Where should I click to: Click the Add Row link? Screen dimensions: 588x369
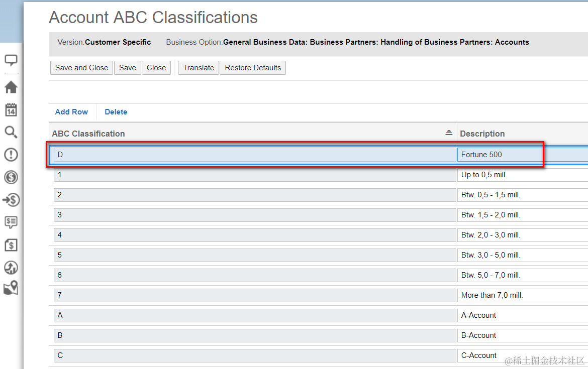point(71,112)
